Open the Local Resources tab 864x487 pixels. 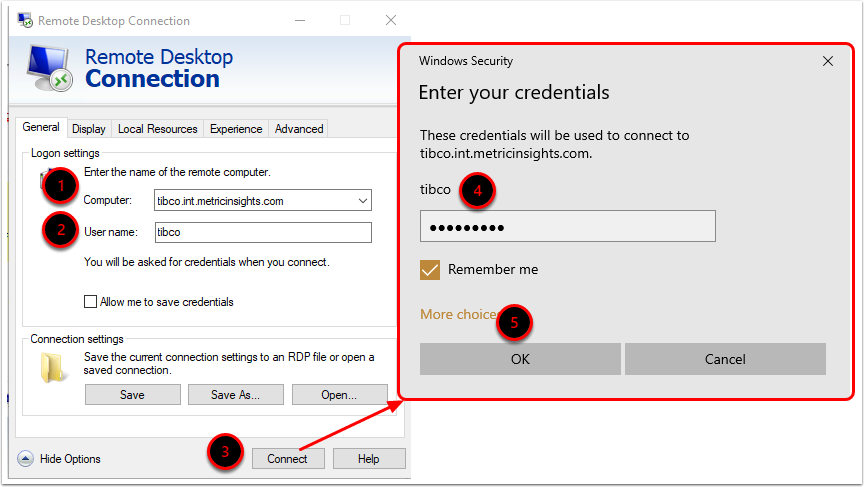pyautogui.click(x=158, y=129)
